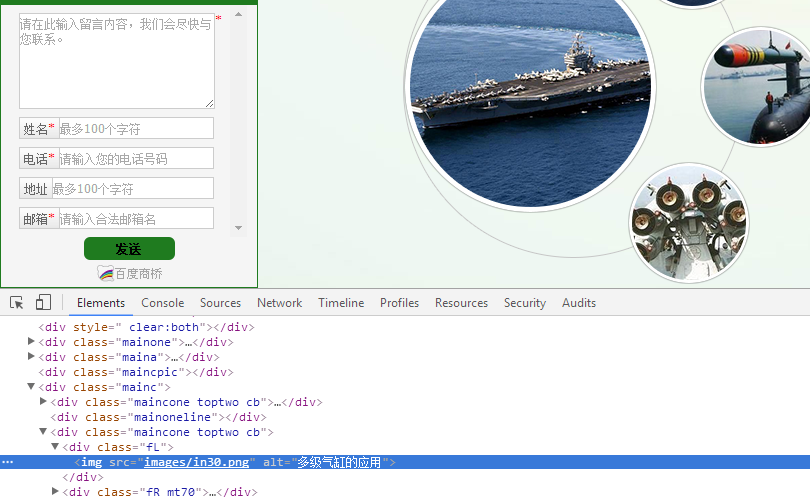Select the Timeline tab
Image resolution: width=810 pixels, height=498 pixels.
(341, 303)
